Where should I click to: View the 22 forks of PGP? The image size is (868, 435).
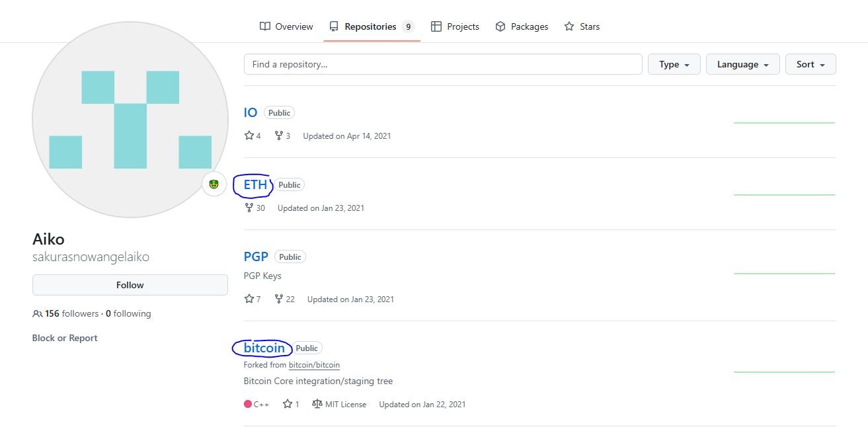pos(285,299)
